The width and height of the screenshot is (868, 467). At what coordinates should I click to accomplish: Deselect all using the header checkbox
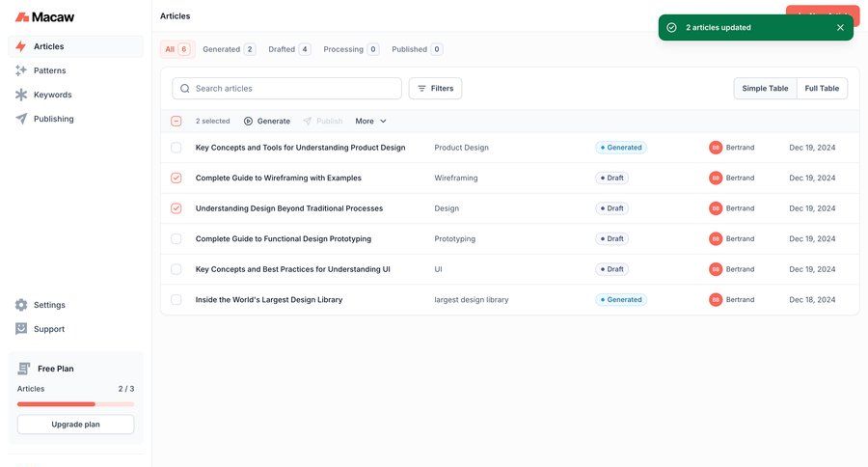pyautogui.click(x=176, y=121)
